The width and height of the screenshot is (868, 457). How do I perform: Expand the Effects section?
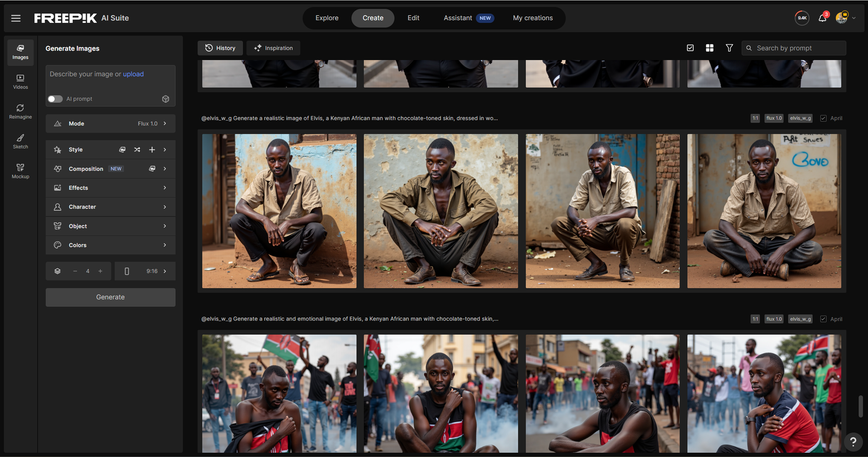[x=111, y=188]
